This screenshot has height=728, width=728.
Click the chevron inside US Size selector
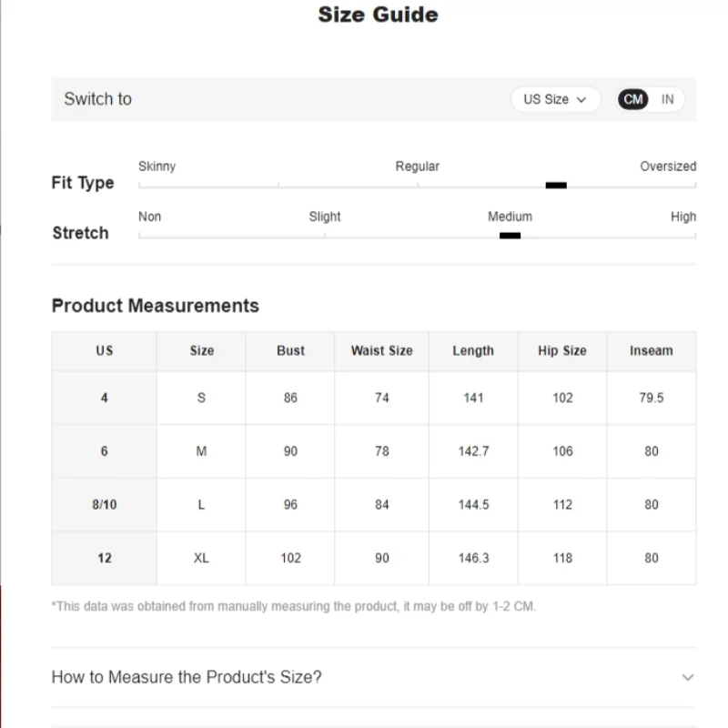(x=581, y=100)
